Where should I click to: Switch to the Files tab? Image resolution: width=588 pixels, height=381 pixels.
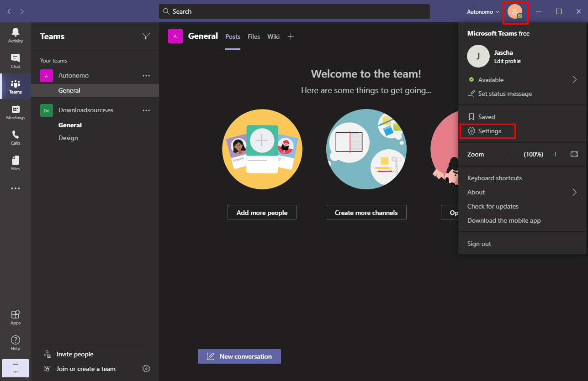pyautogui.click(x=254, y=37)
